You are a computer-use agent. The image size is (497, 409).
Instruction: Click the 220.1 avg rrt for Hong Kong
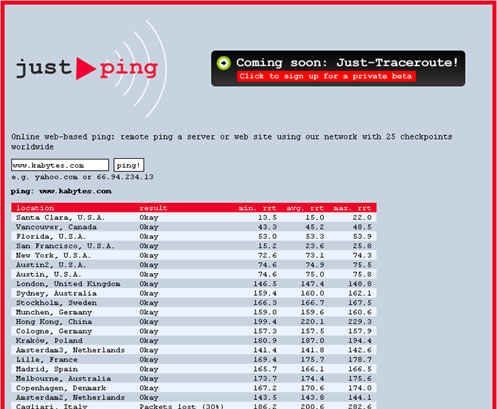click(312, 322)
